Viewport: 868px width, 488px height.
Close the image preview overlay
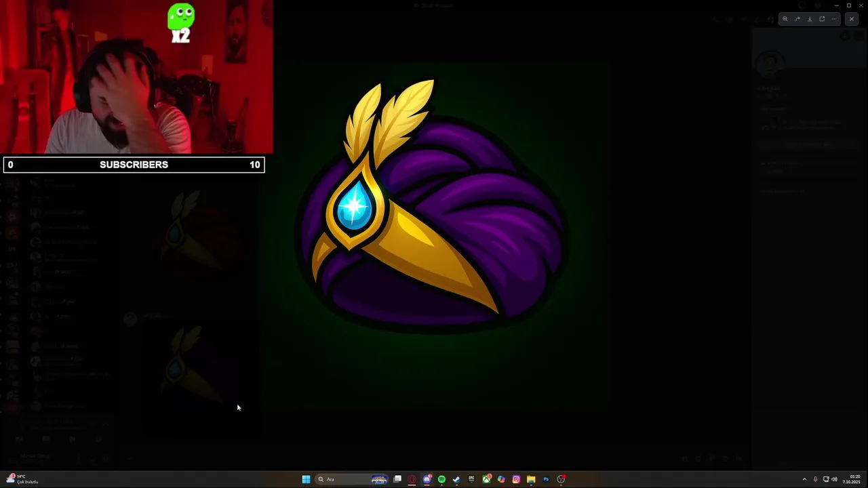pos(852,19)
